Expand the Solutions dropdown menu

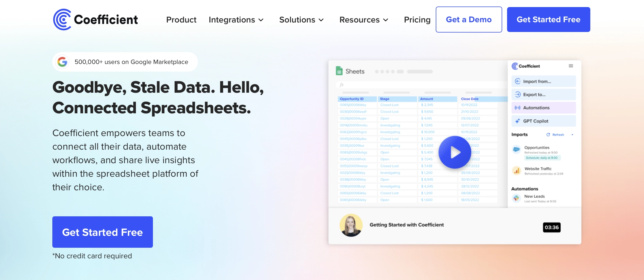[x=301, y=20]
